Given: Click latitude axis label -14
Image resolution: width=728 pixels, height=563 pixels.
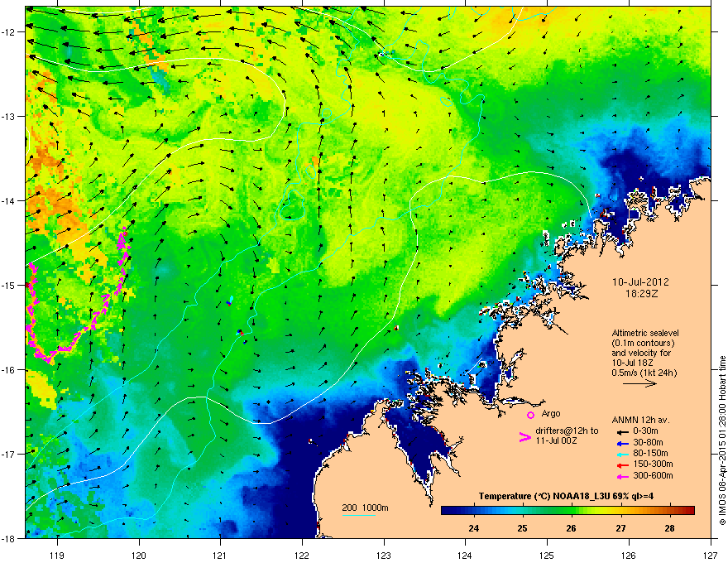Looking at the screenshot, I should point(10,200).
